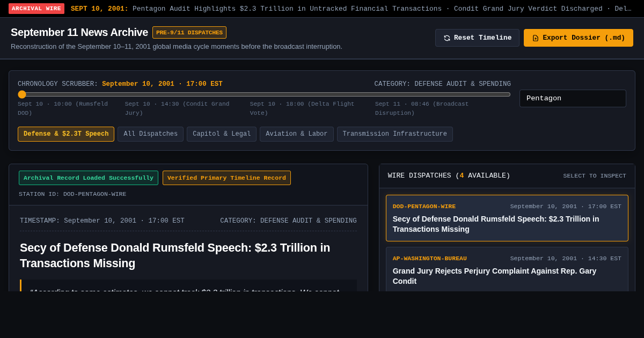The width and height of the screenshot is (644, 338).
Task: Click the SELECT TO INSPECT label
Action: (595, 176)
